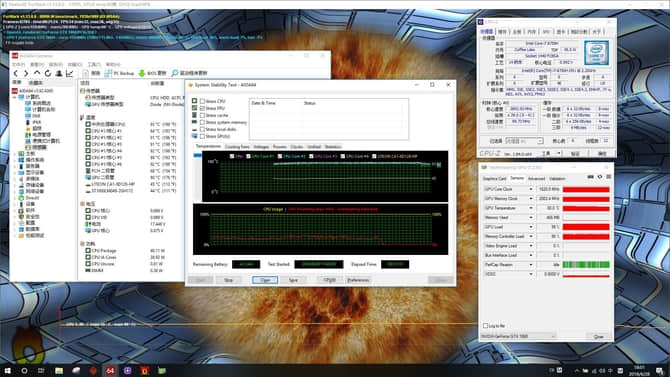Open the GPU Temperature sensor dropdown

[531, 208]
